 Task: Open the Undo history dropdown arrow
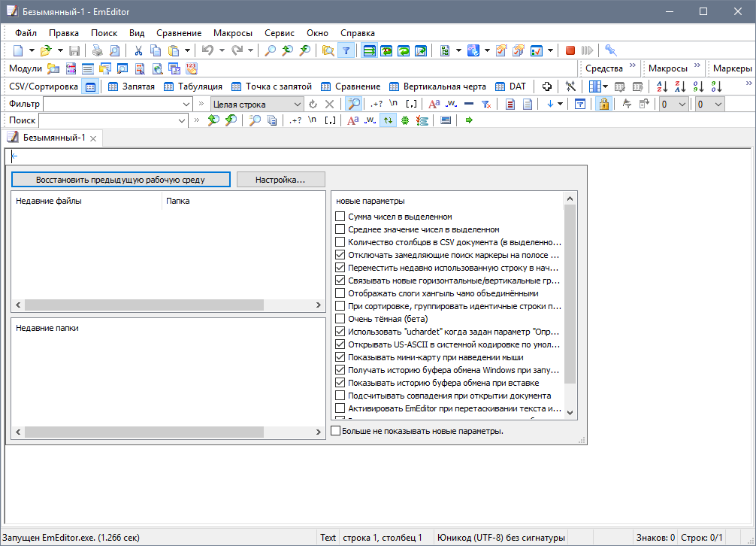point(221,50)
